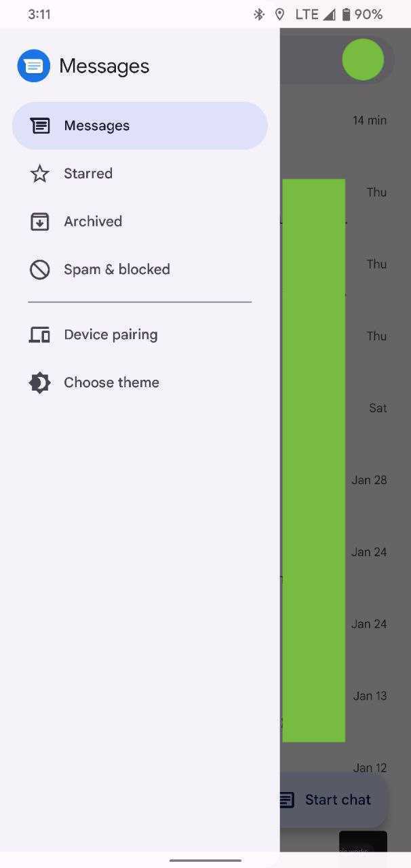Tap the blue Messages app logo

click(34, 66)
